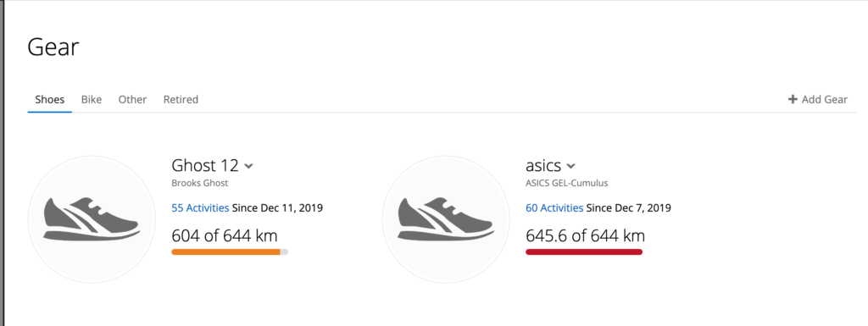The width and height of the screenshot is (868, 326).
Task: View the Retired gear tab
Action: tap(181, 100)
